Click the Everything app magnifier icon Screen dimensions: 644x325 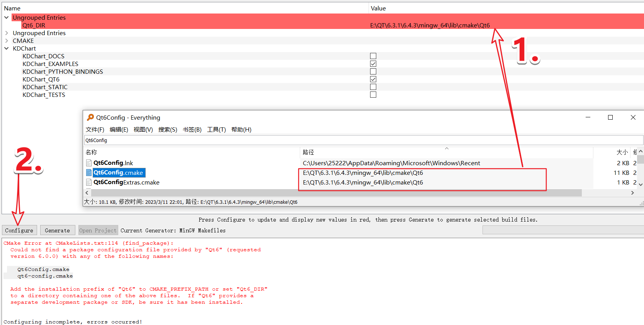click(90, 117)
